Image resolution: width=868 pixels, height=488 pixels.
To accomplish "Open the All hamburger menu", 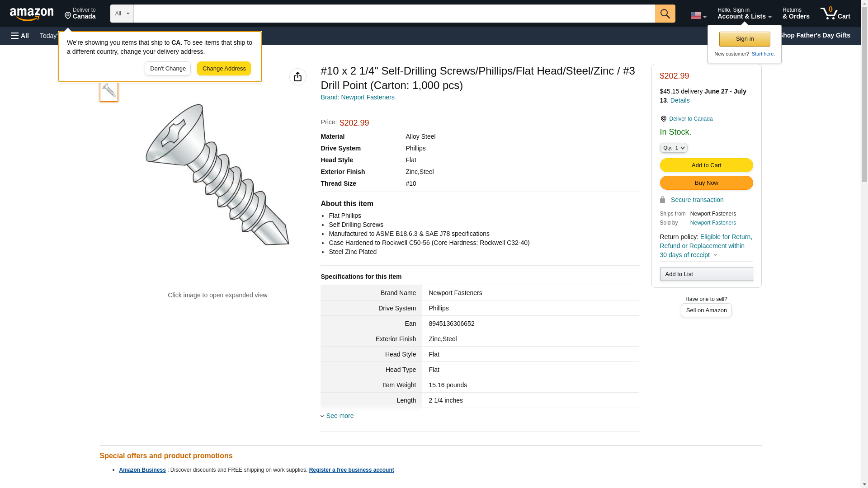I will click(x=20, y=36).
